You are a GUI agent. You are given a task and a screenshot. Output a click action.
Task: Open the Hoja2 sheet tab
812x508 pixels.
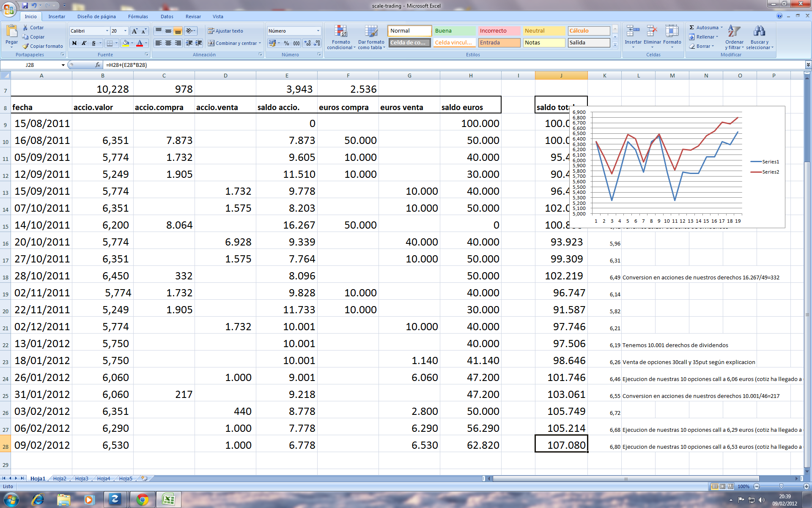[60, 478]
